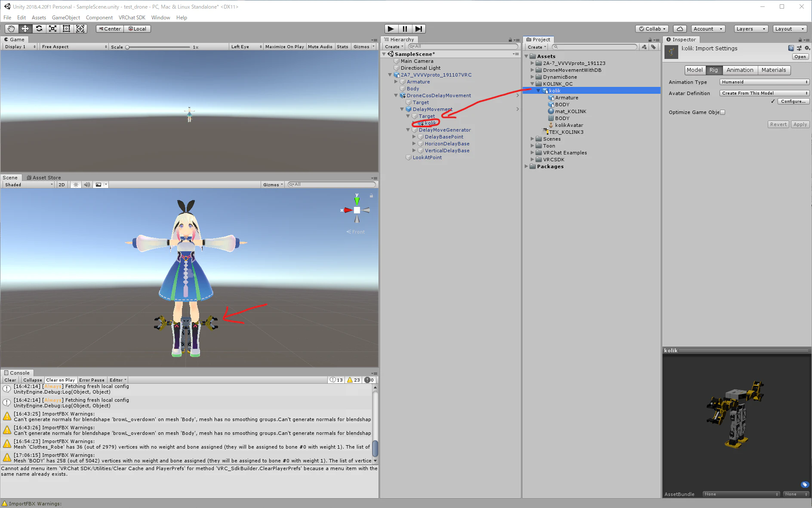Toggle Mute Audio in Game view
The image size is (812, 508).
(x=320, y=46)
